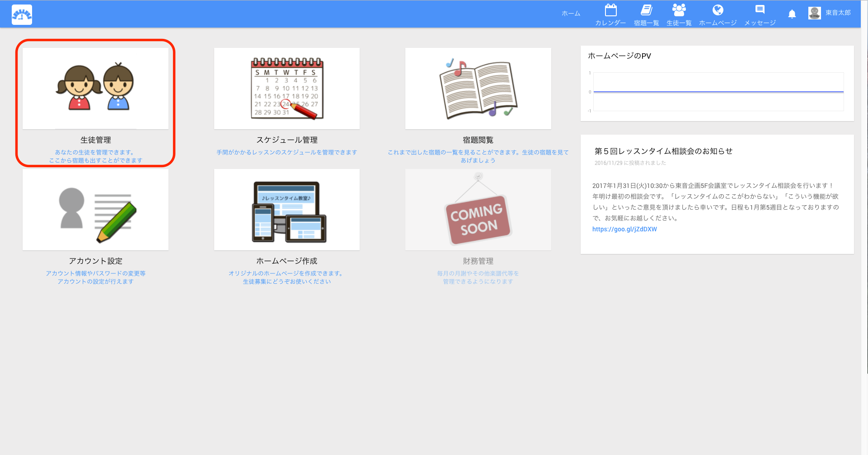868x455 pixels.
Task: Click the ホームページのPV chart title
Action: (x=619, y=56)
